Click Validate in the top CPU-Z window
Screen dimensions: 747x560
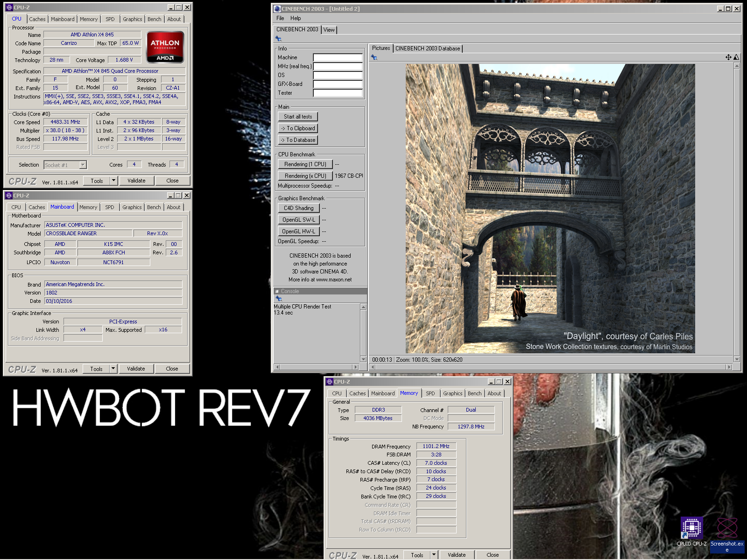tap(136, 181)
